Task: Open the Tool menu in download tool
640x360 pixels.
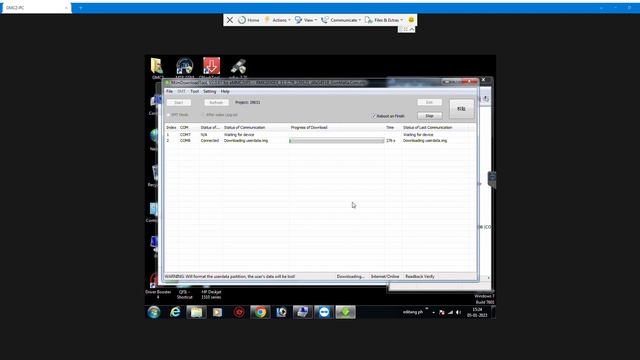Action: tap(194, 91)
